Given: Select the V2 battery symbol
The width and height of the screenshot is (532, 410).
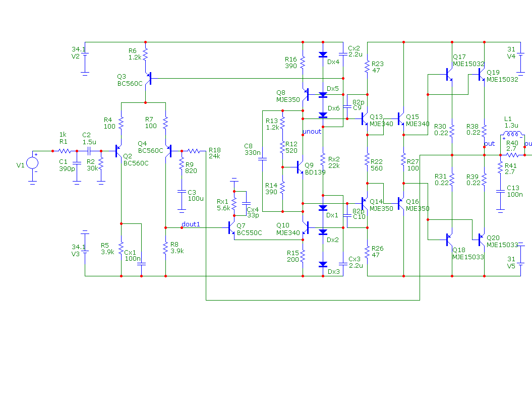Looking at the screenshot, I should coord(85,54).
